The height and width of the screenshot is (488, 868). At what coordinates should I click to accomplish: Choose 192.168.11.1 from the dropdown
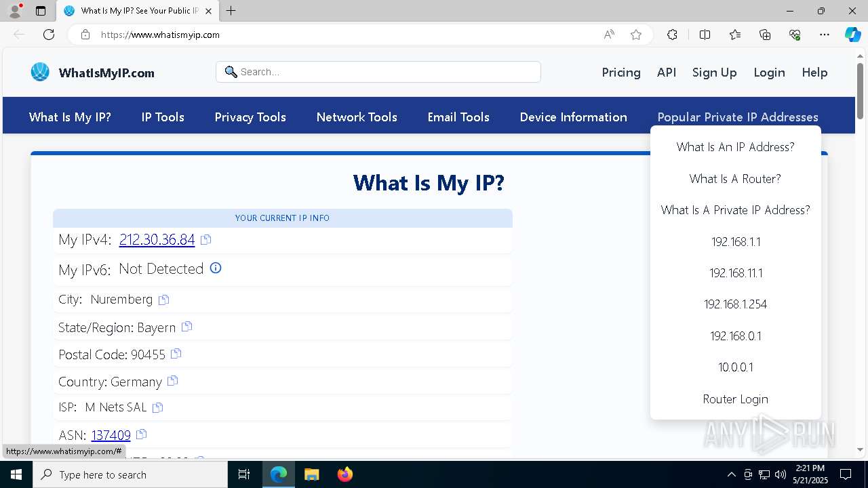[735, 273]
